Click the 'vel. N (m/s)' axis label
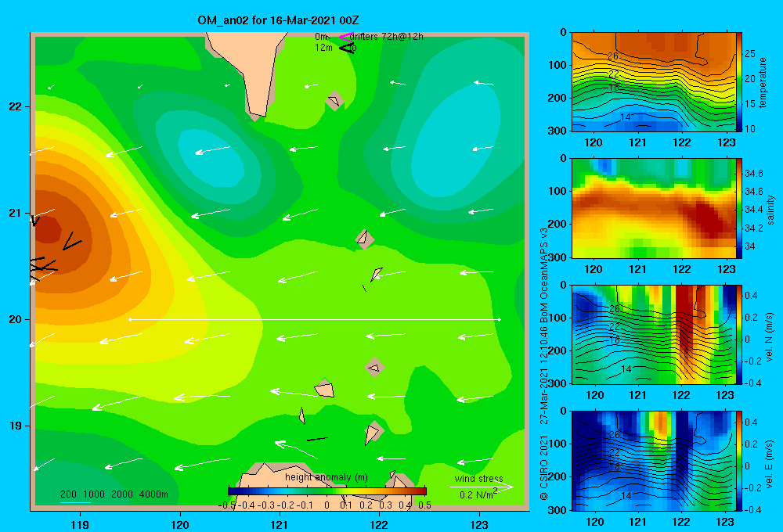The width and height of the screenshot is (783, 532). point(770,337)
